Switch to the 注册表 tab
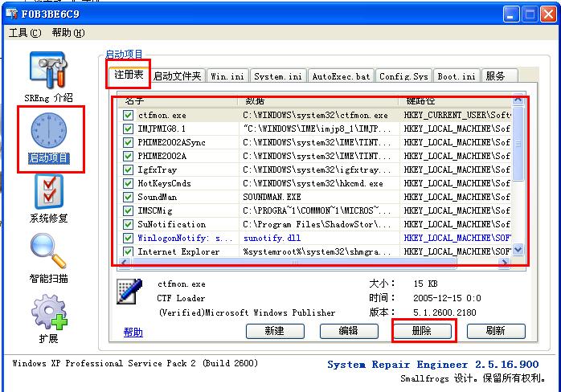The image size is (561, 392). tap(129, 75)
